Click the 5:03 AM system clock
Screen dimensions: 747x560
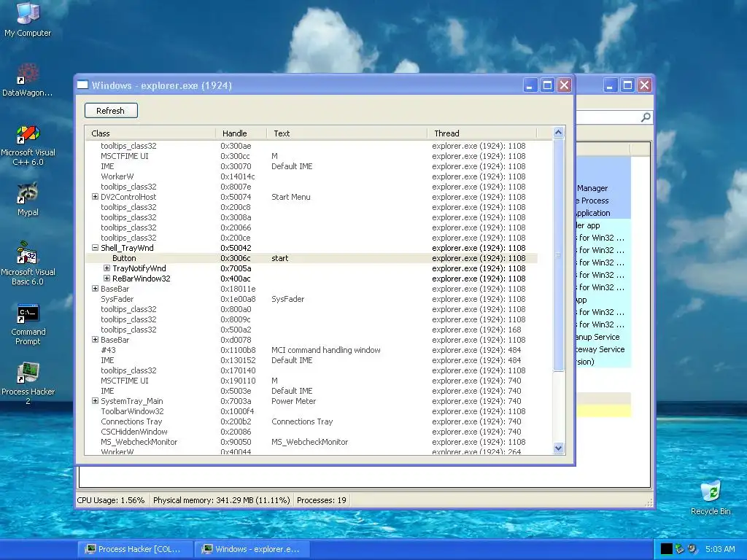[x=720, y=549]
